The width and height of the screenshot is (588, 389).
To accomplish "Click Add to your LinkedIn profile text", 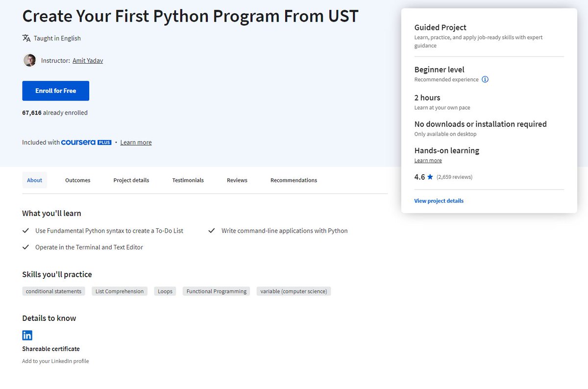I will point(55,361).
